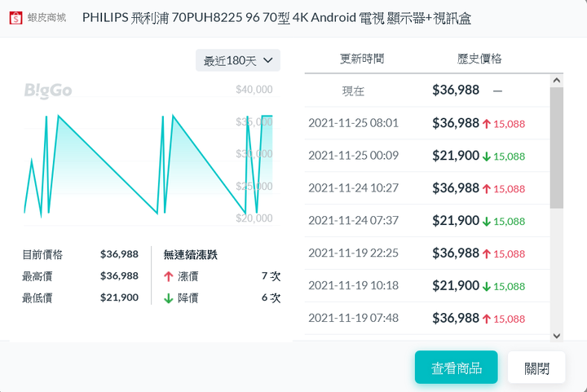Click down arrow in 2021-11-25 00:09 row
This screenshot has width=587, height=392.
486,156
